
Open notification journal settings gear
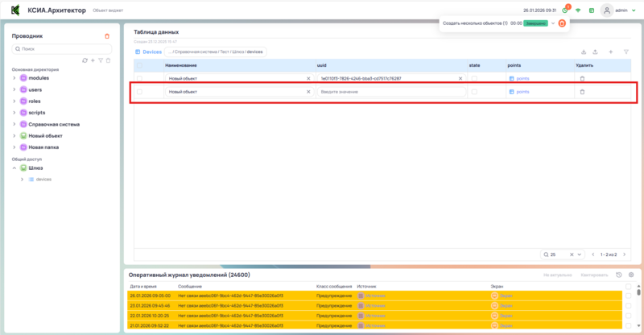(x=631, y=275)
